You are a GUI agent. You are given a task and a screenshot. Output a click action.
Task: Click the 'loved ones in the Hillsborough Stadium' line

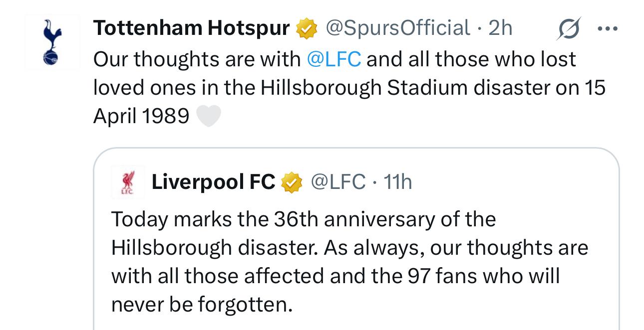click(349, 88)
